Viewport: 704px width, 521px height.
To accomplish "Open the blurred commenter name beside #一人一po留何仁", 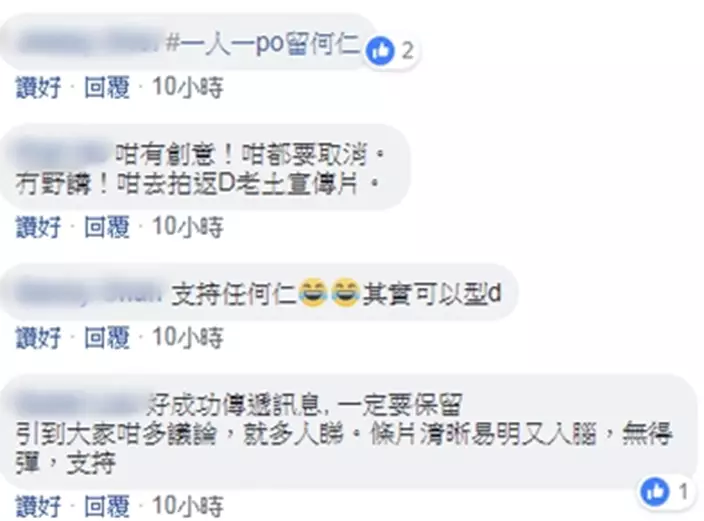I will (89, 44).
